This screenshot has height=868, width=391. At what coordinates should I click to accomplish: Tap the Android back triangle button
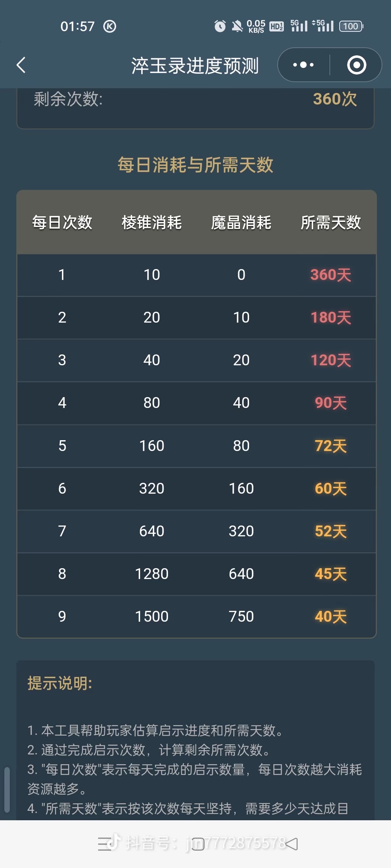pyautogui.click(x=291, y=844)
